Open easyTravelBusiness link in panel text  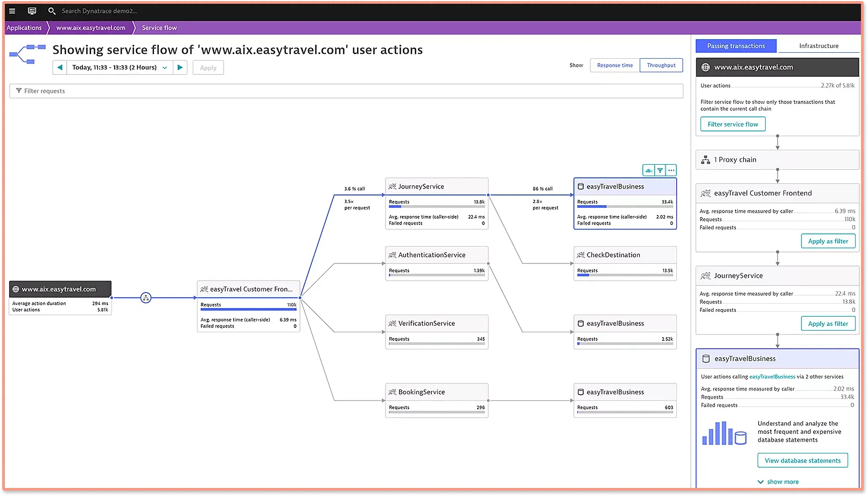click(x=772, y=376)
